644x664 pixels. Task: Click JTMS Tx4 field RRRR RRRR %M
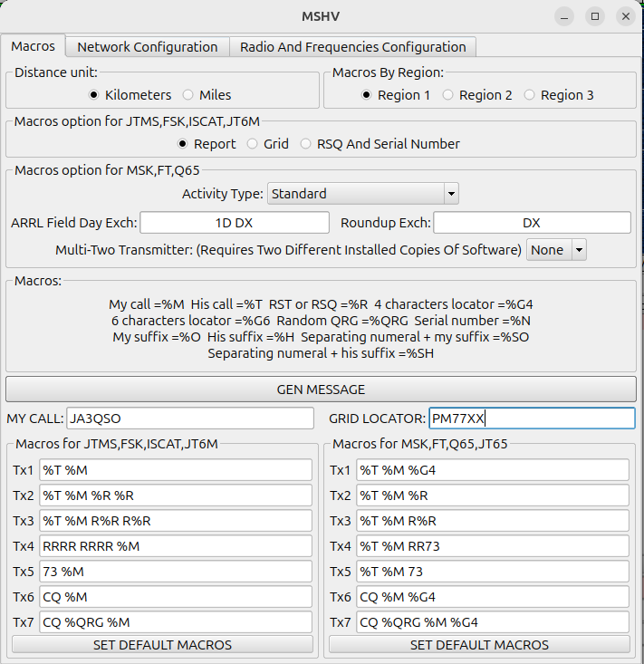tap(176, 546)
